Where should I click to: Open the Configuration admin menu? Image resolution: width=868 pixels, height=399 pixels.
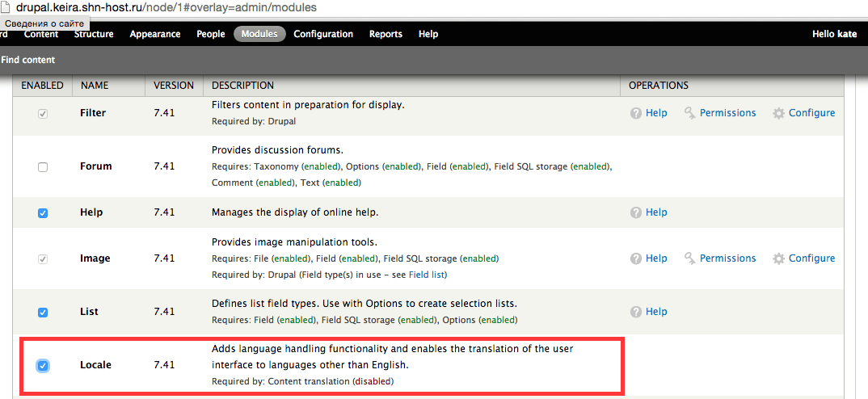click(323, 34)
